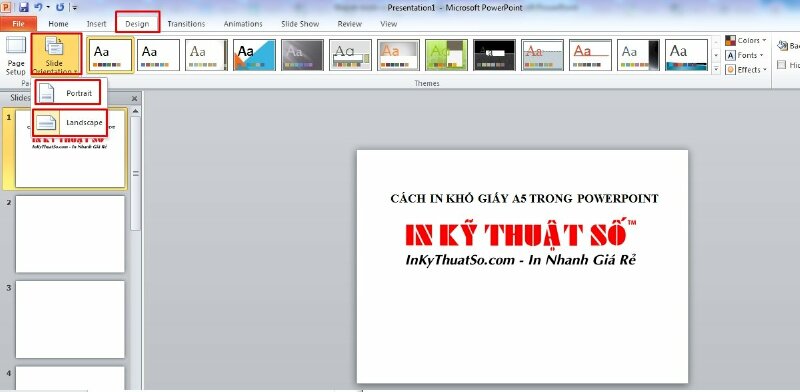The width and height of the screenshot is (800, 392).
Task: Apply the blue and orange angled theme
Action: [x=254, y=55]
